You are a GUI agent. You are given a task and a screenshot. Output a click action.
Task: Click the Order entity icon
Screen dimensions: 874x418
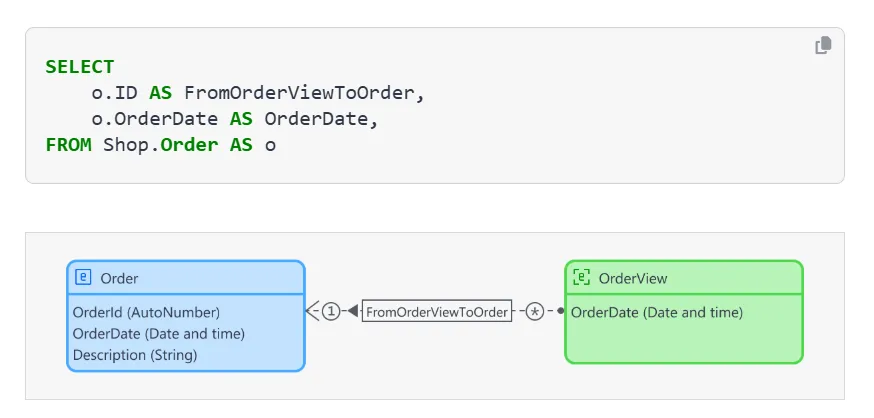coord(84,278)
